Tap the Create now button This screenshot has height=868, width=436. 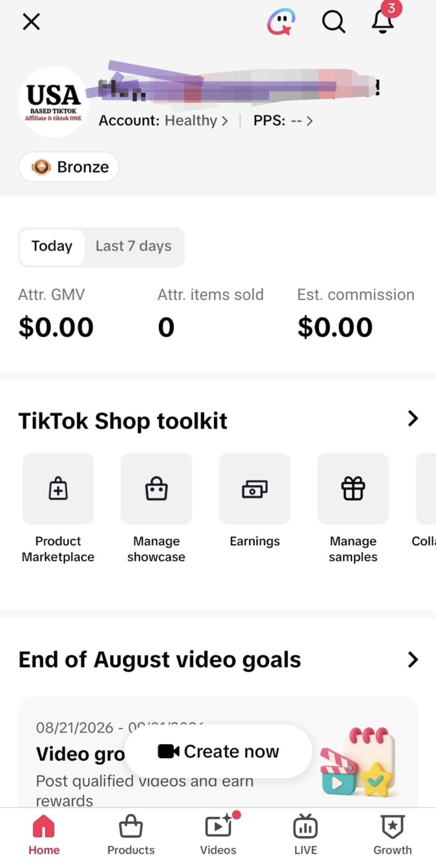pyautogui.click(x=218, y=752)
